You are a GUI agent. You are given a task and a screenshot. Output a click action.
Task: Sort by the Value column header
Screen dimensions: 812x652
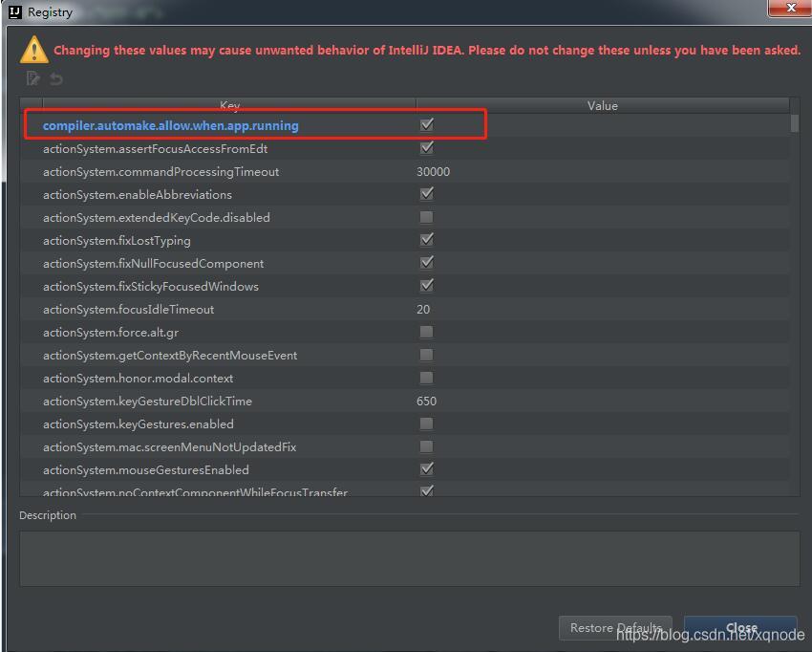[602, 106]
